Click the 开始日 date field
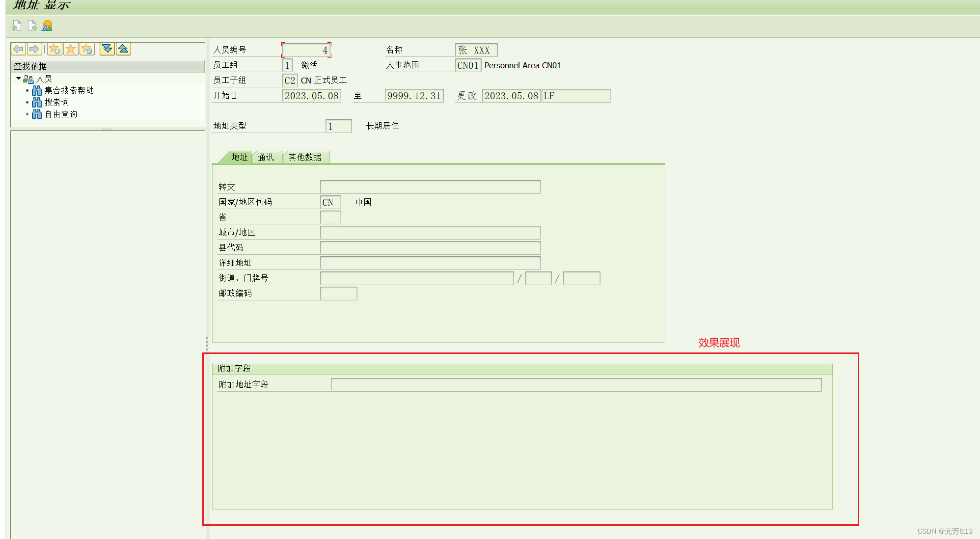980x539 pixels. [312, 96]
